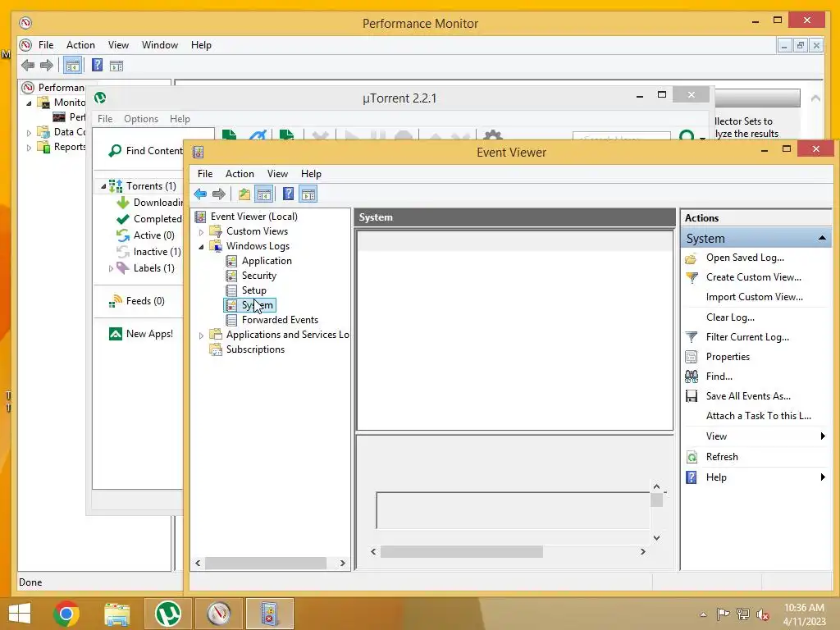Switch to µTorrent on taskbar
840x630 pixels.
167,614
